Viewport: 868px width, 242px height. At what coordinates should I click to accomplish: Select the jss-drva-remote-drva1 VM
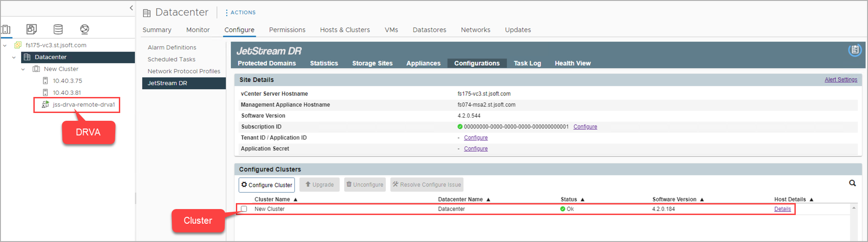click(84, 105)
